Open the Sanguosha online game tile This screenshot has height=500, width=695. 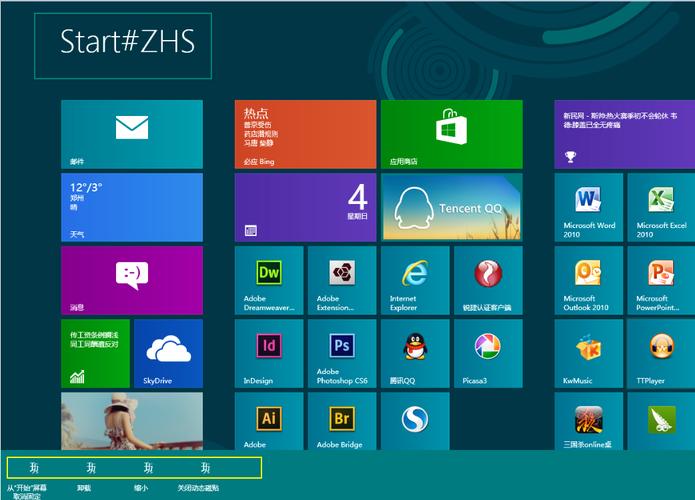click(x=589, y=421)
